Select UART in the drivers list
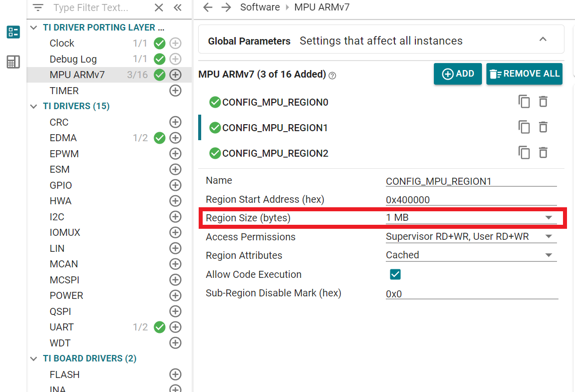This screenshot has height=392, width=575. tap(62, 327)
